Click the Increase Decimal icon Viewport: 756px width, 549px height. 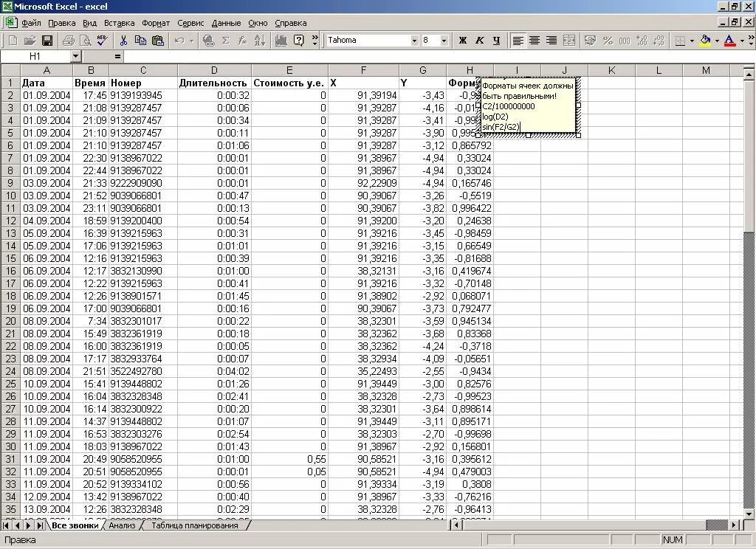[642, 41]
